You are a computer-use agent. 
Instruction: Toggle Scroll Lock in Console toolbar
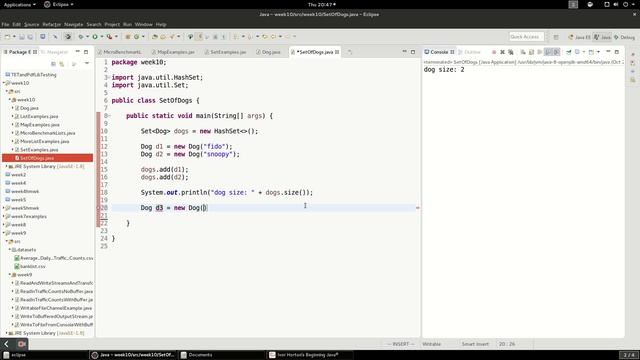click(531, 52)
